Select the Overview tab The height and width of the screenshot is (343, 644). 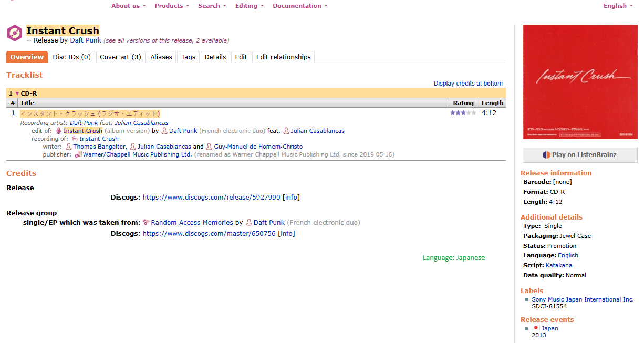27,57
